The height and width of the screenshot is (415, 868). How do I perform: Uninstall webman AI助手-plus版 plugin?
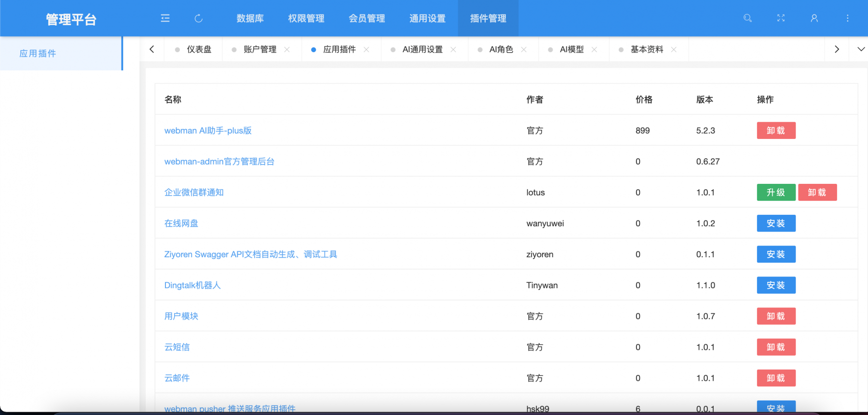tap(776, 130)
